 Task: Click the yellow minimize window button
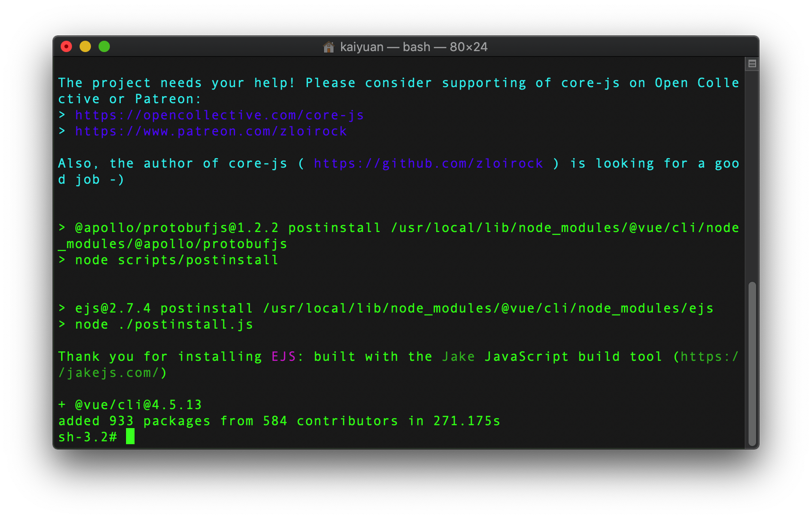pyautogui.click(x=85, y=46)
